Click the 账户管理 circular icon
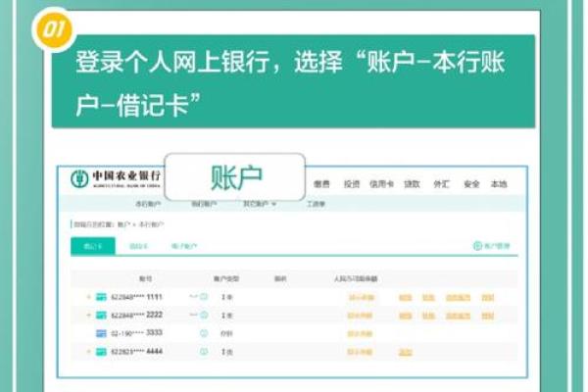The width and height of the screenshot is (588, 392). 477,246
